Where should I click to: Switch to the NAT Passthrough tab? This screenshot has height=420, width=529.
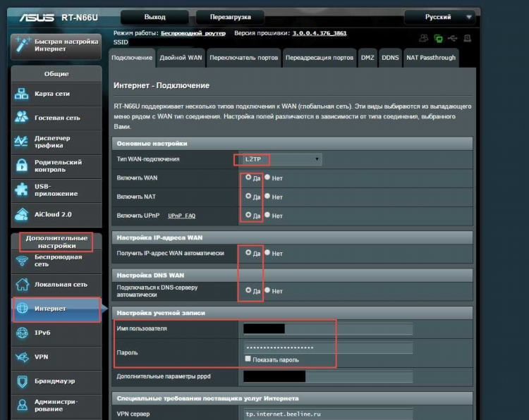pos(431,58)
